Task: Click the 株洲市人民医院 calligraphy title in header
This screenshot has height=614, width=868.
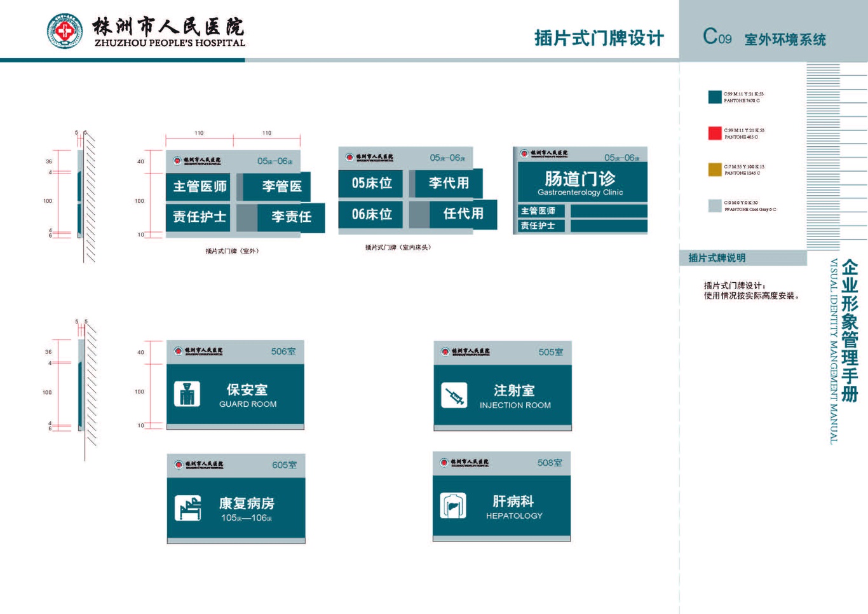Action: (x=168, y=27)
